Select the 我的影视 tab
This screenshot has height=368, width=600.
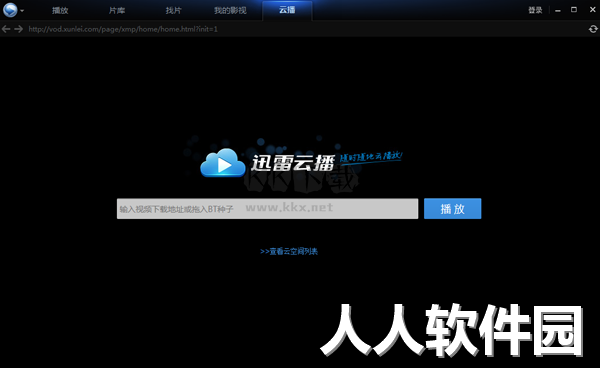point(230,10)
